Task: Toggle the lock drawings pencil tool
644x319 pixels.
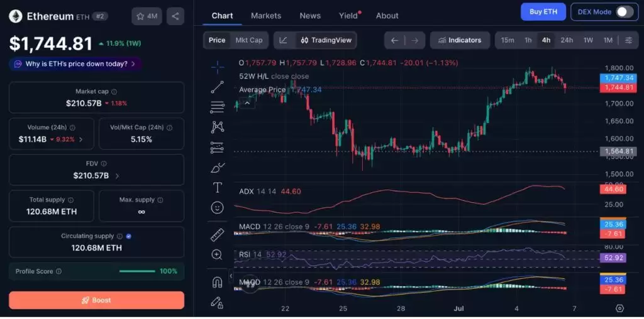Action: click(217, 302)
